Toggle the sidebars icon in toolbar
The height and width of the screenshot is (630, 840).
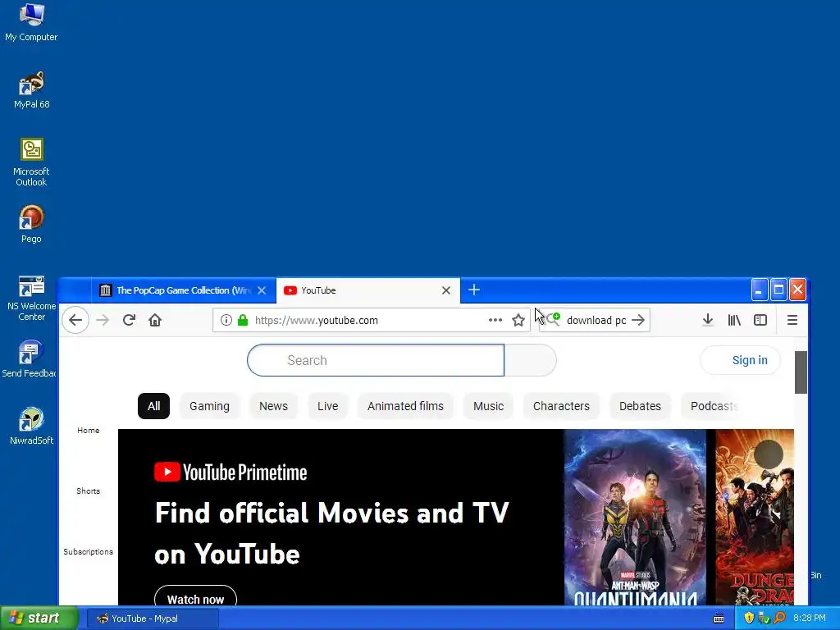(x=760, y=321)
